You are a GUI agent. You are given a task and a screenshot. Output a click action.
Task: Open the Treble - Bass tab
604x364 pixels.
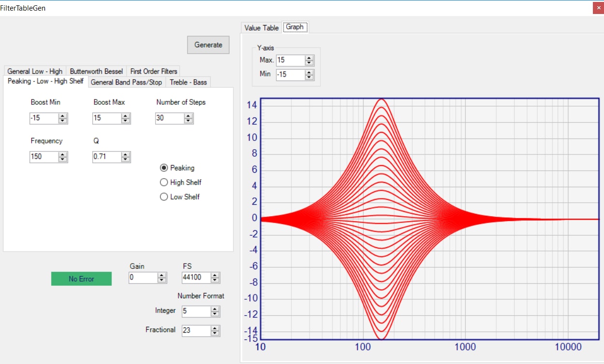(x=188, y=82)
